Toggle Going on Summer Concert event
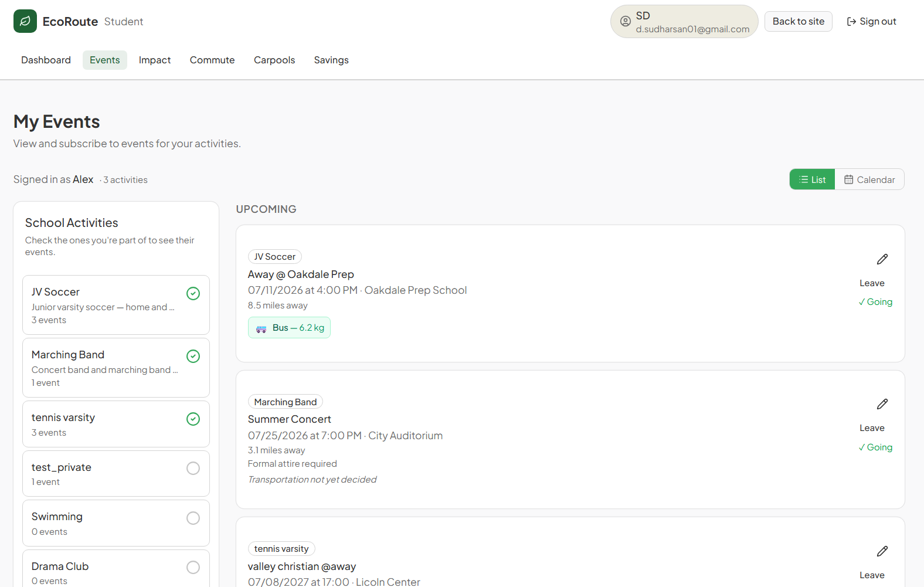This screenshot has height=587, width=924. [x=875, y=447]
